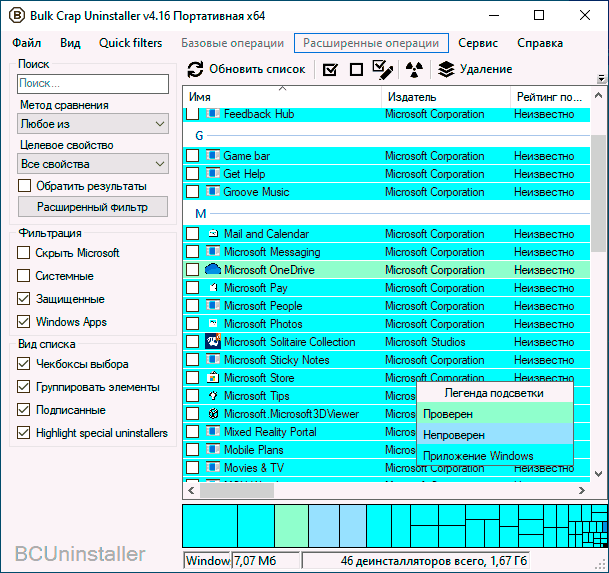
Task: Expand the toolbar overflow arrow
Action: point(601,79)
